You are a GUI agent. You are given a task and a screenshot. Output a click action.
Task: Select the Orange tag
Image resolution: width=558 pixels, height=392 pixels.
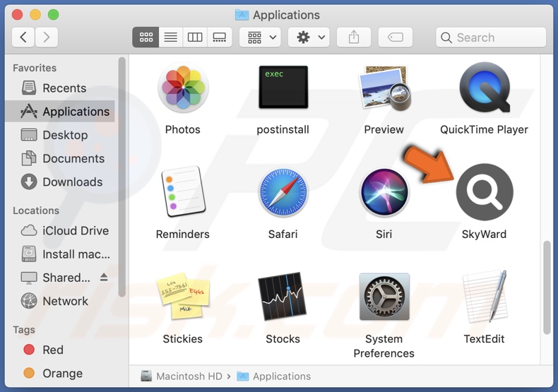60,373
